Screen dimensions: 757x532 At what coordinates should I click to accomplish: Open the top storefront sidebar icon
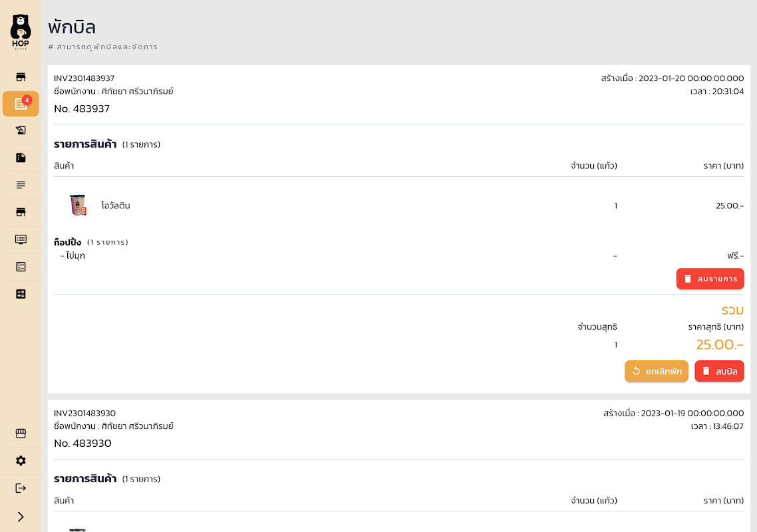tap(21, 77)
